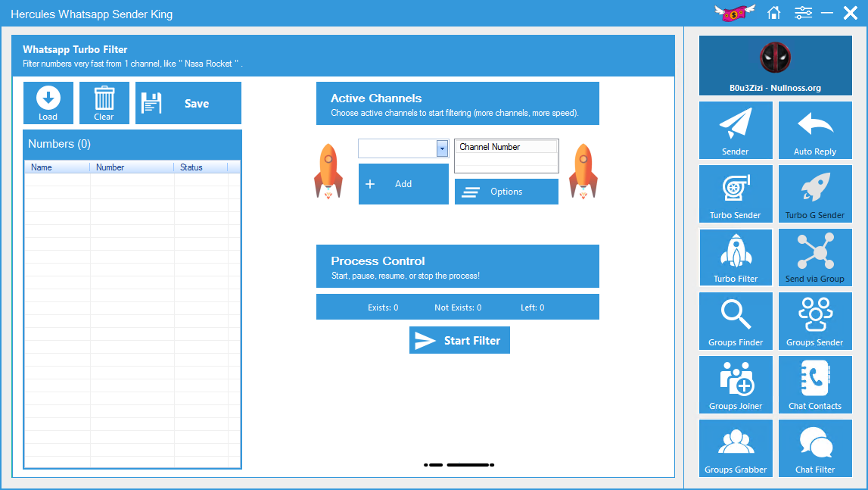Open the Auto Reply module

[815, 130]
